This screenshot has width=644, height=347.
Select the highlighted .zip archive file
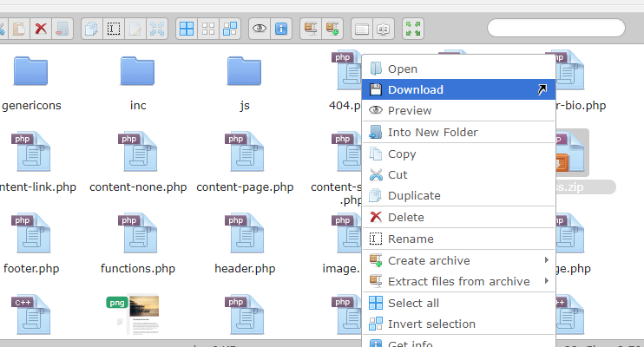(x=572, y=153)
